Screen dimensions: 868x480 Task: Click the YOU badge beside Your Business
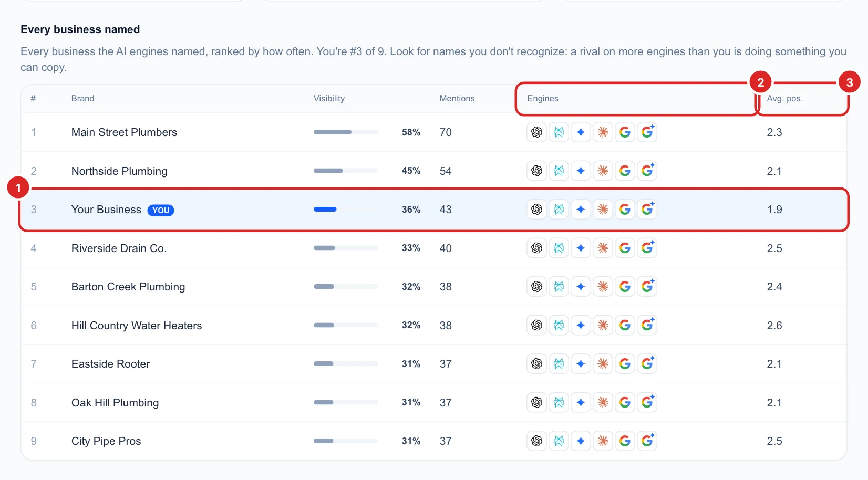tap(161, 210)
